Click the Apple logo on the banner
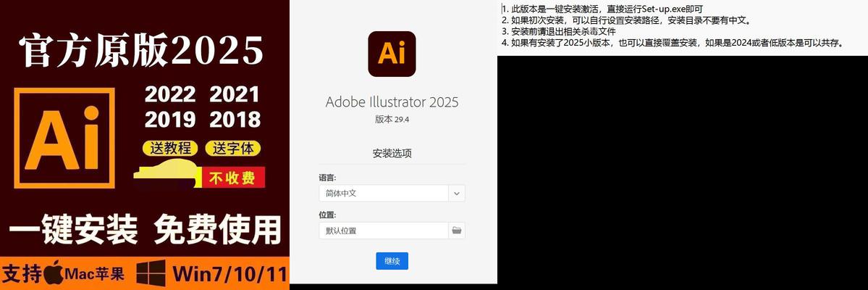This screenshot has width=868, height=290. point(53,274)
